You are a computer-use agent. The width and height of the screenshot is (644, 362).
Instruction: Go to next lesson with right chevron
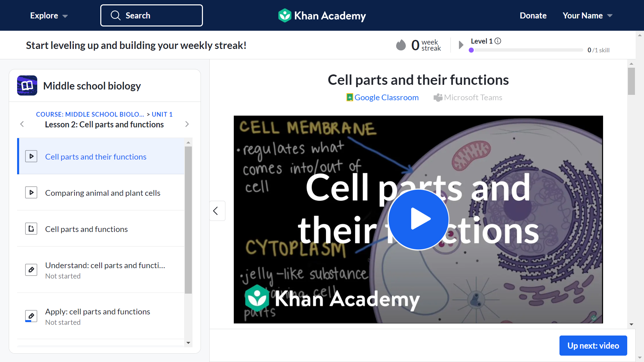coord(187,124)
